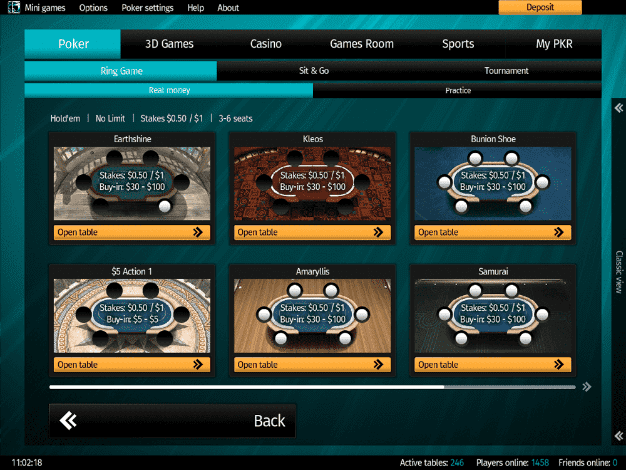Expand the side panel bottom double-chevron
Image resolution: width=626 pixels, height=470 pixels.
pyautogui.click(x=619, y=435)
